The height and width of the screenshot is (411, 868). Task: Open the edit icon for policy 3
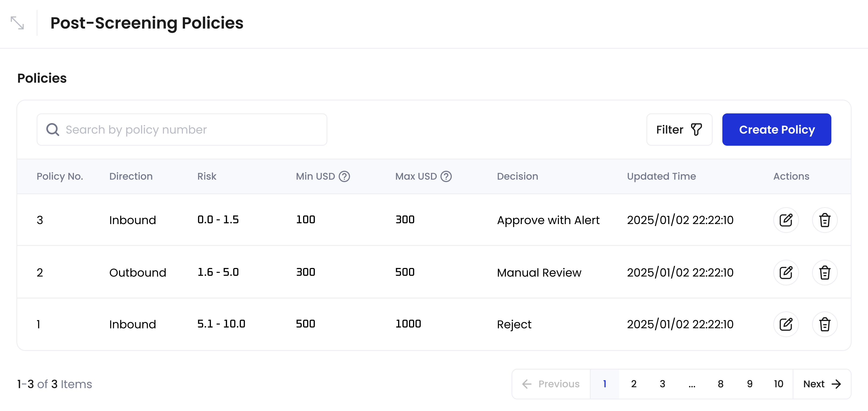click(786, 220)
